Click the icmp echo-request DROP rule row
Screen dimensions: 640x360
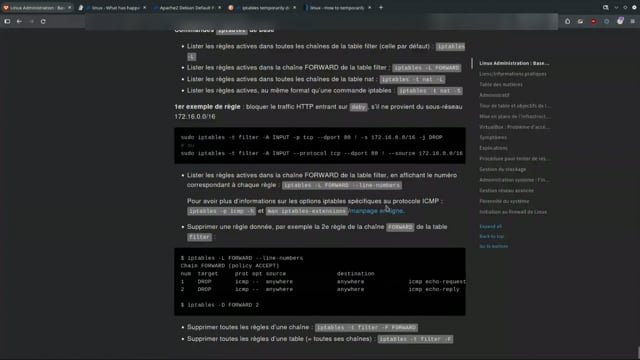323,282
